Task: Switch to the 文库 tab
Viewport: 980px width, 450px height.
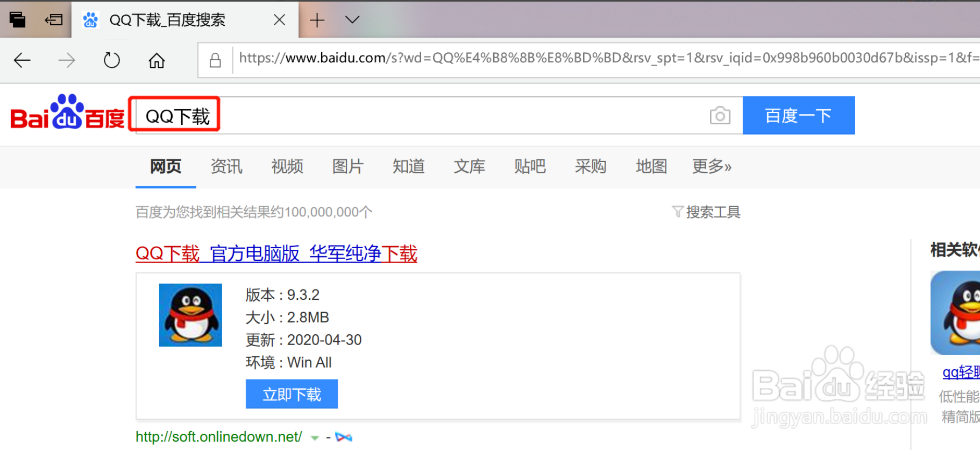Action: 470,166
